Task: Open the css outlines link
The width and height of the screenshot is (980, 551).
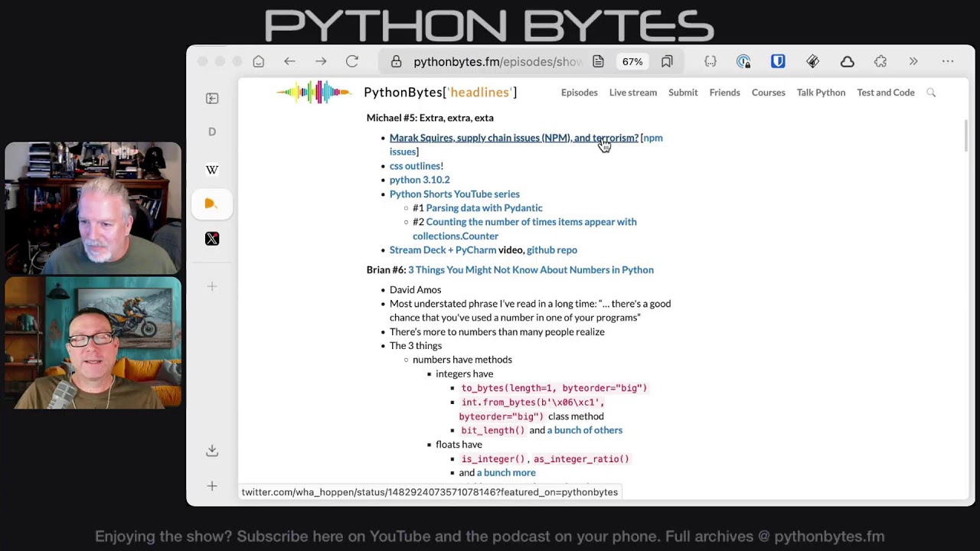Action: (x=415, y=166)
